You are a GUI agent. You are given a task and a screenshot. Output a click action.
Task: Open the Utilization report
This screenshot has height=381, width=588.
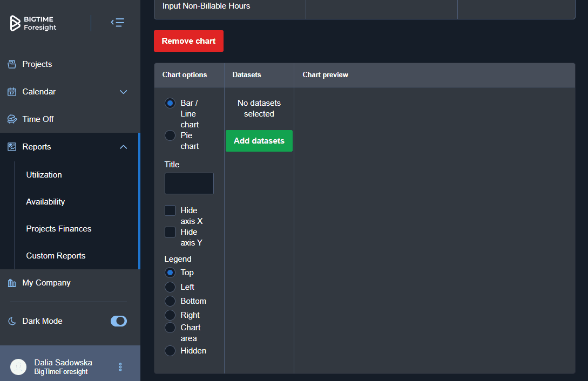44,175
